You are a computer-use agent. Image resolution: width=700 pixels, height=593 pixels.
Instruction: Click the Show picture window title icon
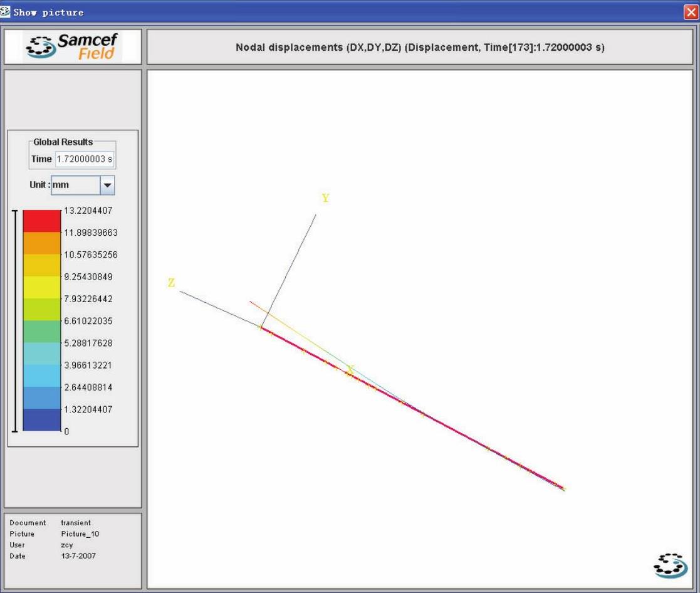(6, 12)
